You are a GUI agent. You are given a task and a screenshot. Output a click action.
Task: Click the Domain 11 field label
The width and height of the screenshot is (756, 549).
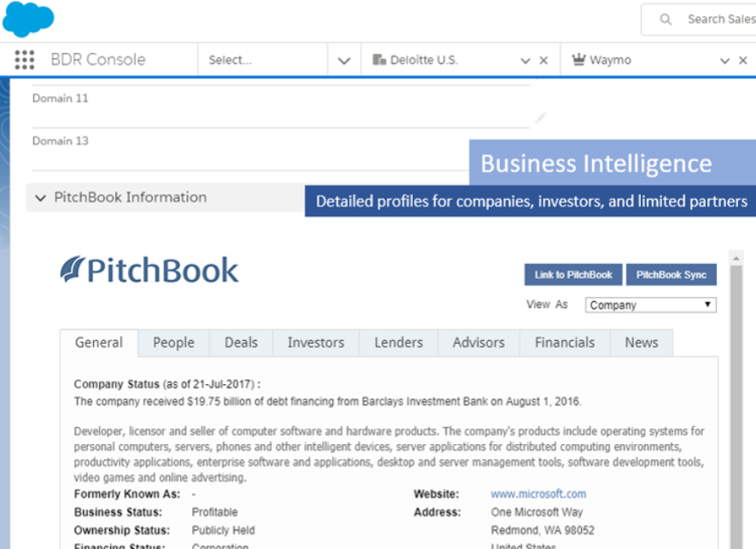(61, 98)
